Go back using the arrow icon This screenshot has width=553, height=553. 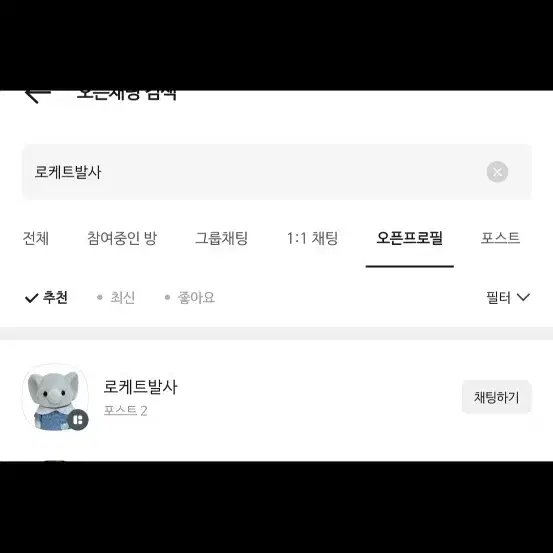pos(38,97)
